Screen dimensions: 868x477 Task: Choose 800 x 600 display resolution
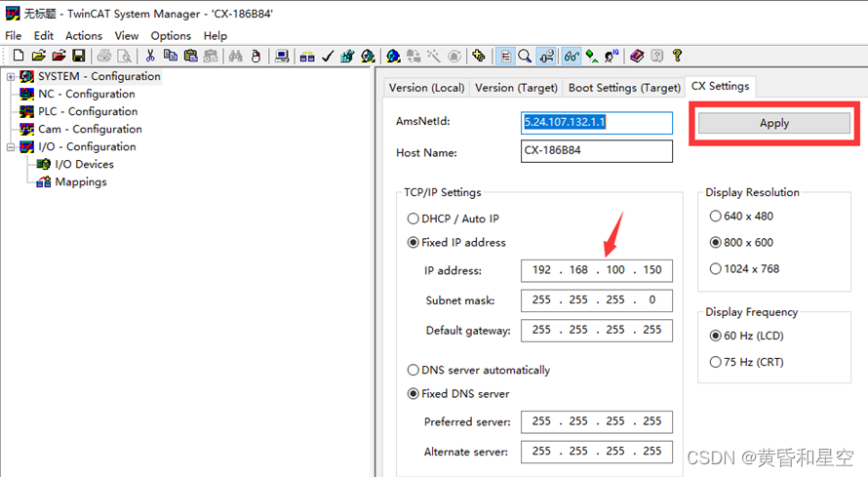(x=742, y=242)
